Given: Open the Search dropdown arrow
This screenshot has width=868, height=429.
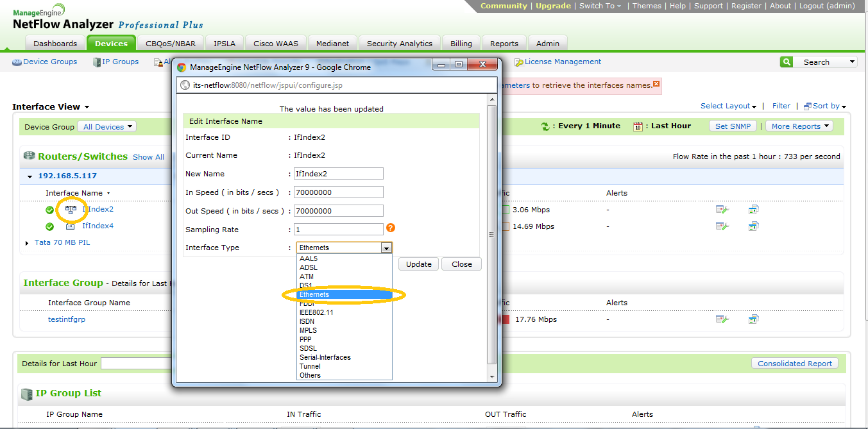Looking at the screenshot, I should [852, 62].
